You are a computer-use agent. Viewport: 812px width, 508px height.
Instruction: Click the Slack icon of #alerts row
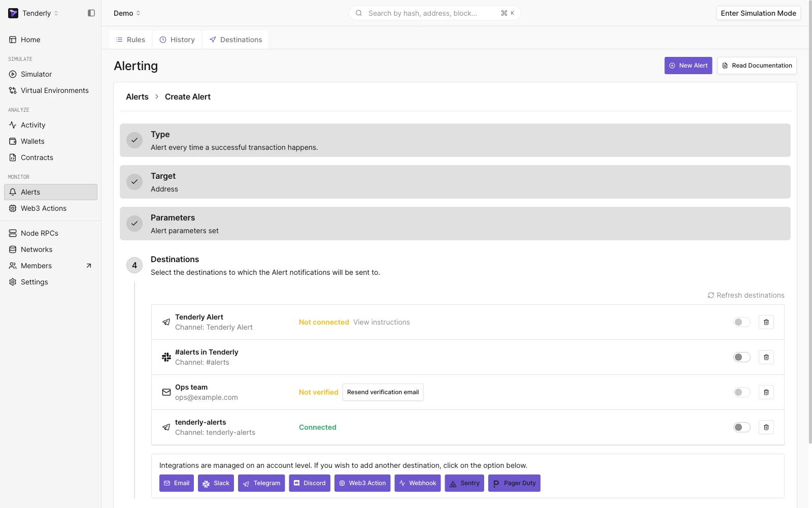(x=166, y=357)
